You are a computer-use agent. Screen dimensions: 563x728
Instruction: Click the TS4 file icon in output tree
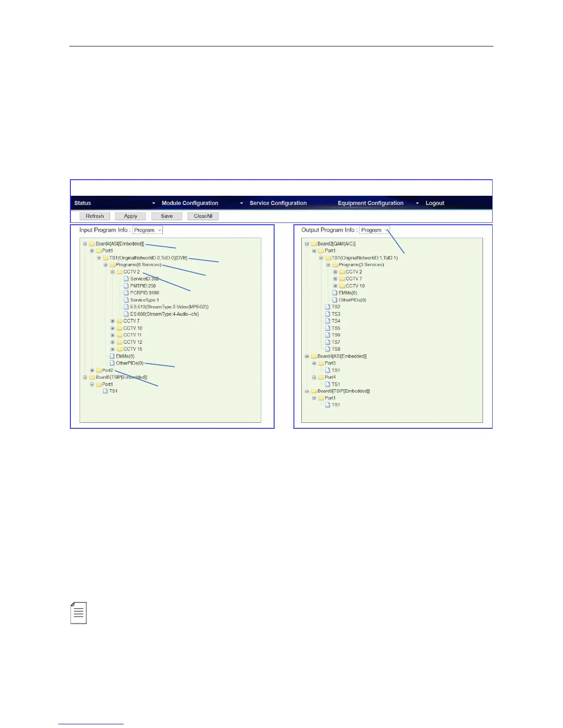328,321
